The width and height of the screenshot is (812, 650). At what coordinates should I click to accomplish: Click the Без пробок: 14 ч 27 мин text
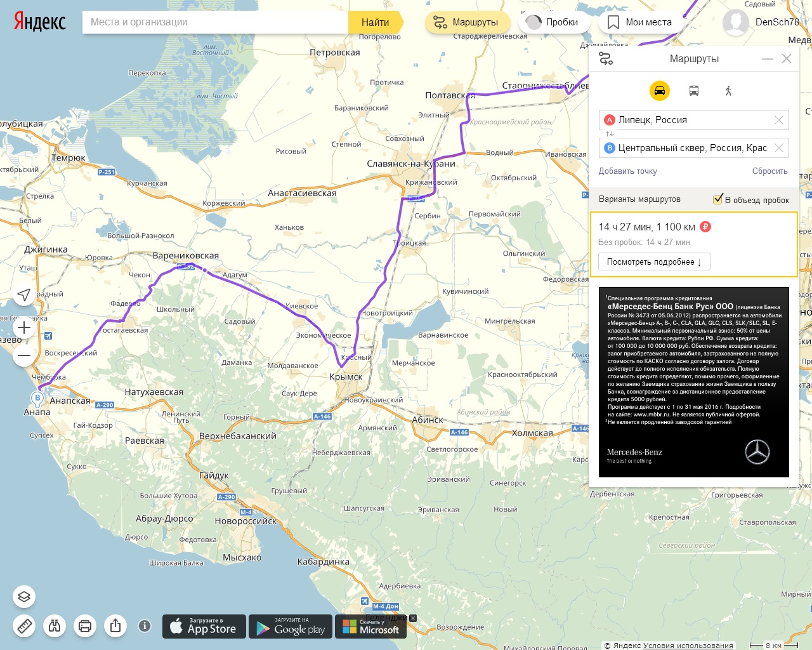[x=644, y=242]
